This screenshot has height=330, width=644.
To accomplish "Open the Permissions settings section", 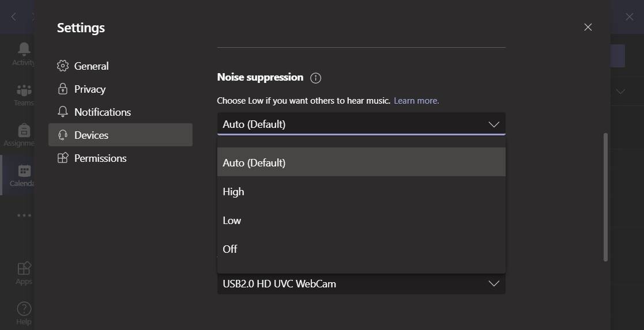I will (x=120, y=158).
